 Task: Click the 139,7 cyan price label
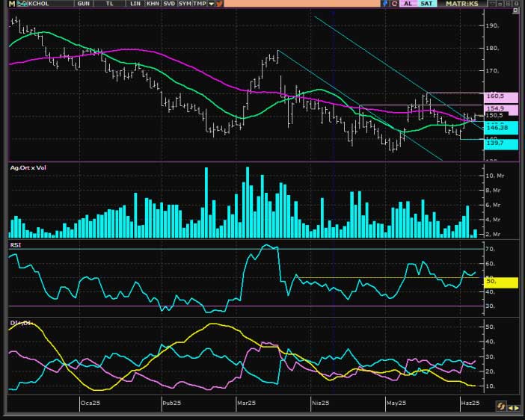501,143
